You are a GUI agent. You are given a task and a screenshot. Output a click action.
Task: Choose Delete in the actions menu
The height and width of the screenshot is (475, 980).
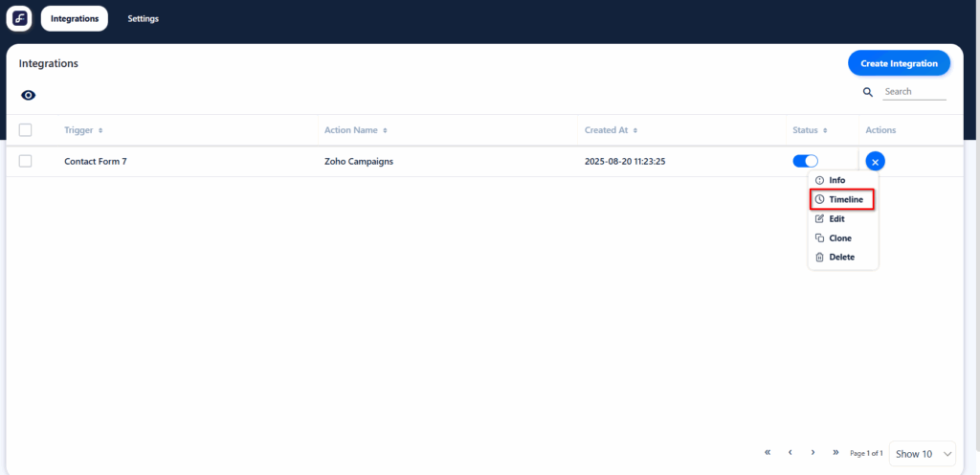(x=843, y=257)
